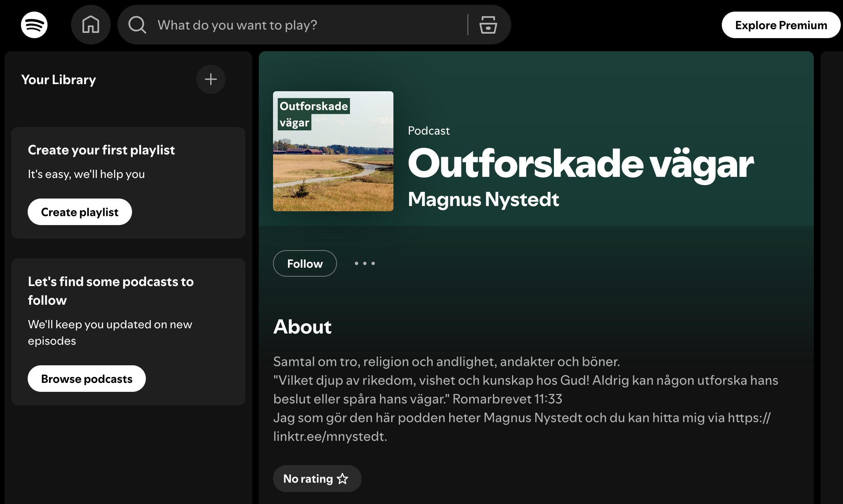Click the Your Library heading

point(59,80)
